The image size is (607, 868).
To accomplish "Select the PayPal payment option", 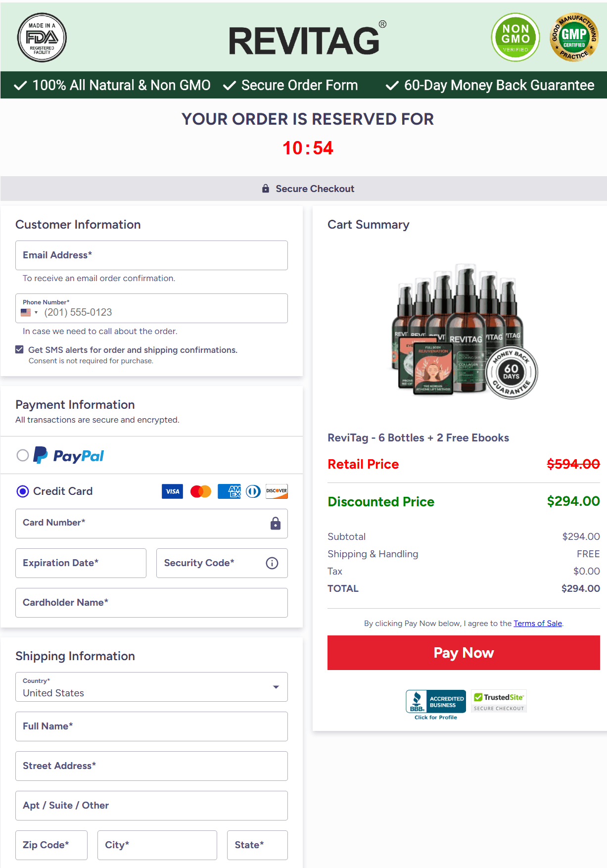I will pyautogui.click(x=23, y=455).
